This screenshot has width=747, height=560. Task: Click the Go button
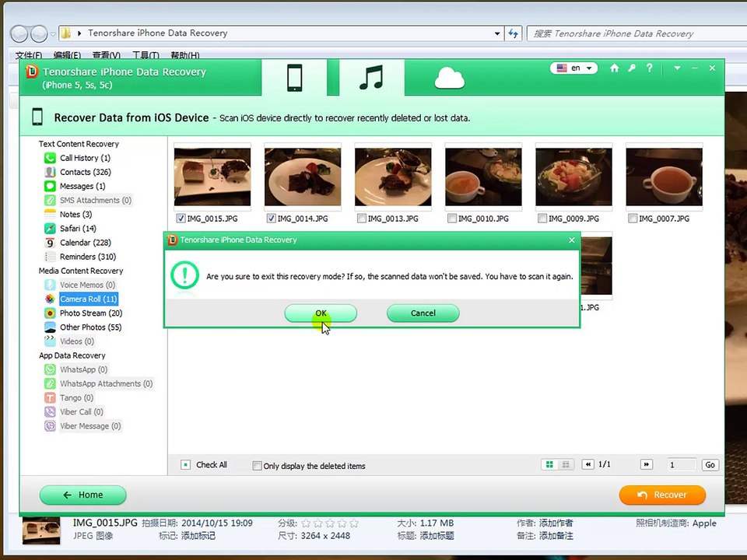click(710, 465)
